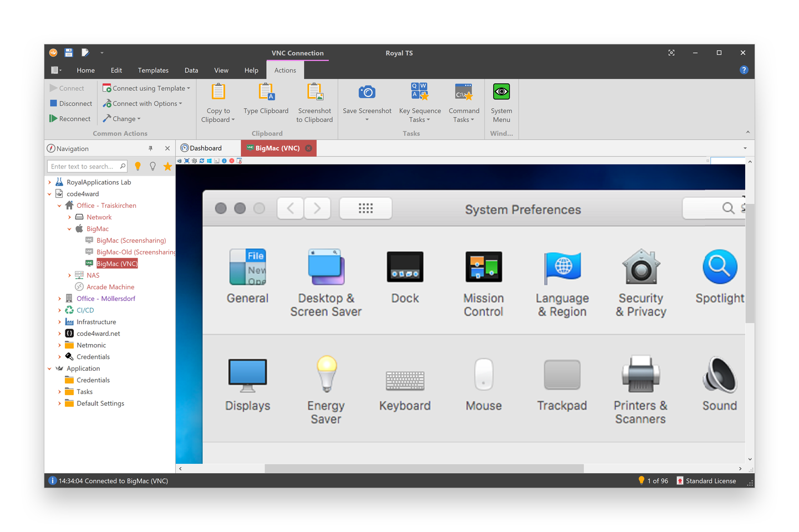
Task: Toggle the orange star favorites filter
Action: 167,166
